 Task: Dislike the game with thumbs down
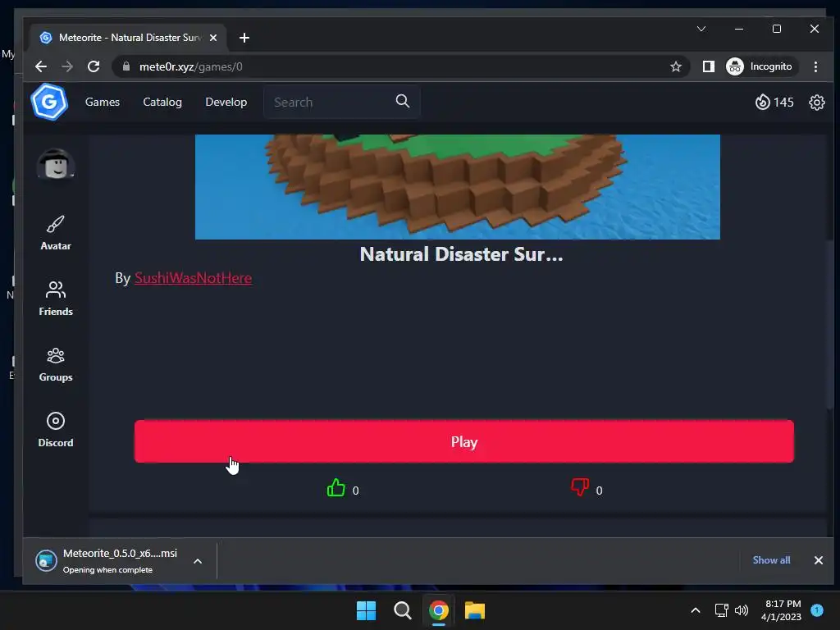point(580,487)
